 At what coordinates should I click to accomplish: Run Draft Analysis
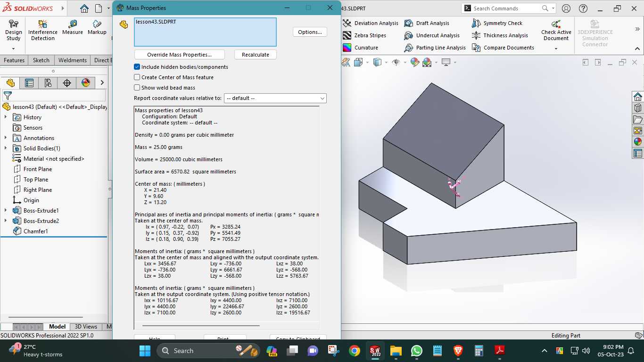[427, 23]
